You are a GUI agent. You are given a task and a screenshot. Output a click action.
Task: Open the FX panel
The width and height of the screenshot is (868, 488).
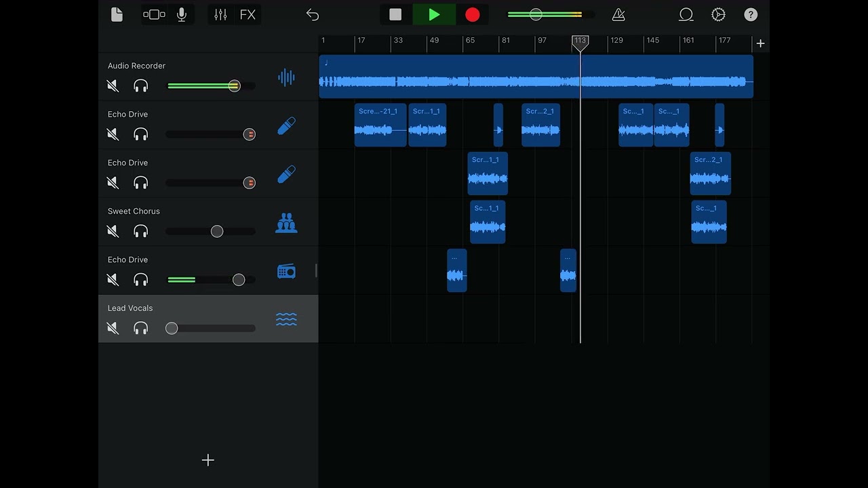point(248,14)
